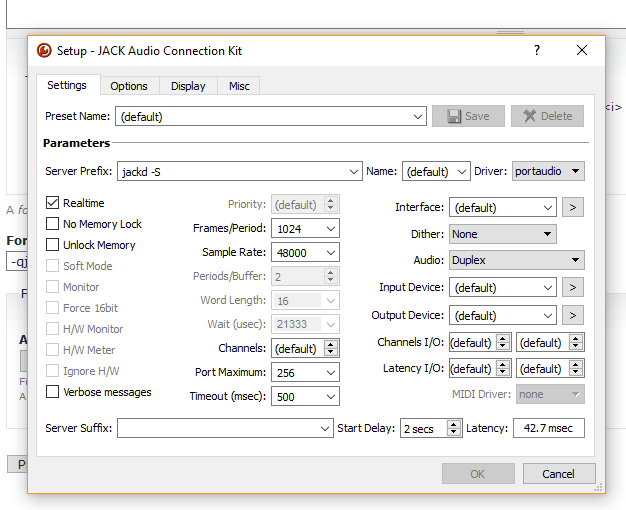Screen dimensions: 626x510
Task: Open the Sample Rate dropdown
Action: (x=331, y=252)
